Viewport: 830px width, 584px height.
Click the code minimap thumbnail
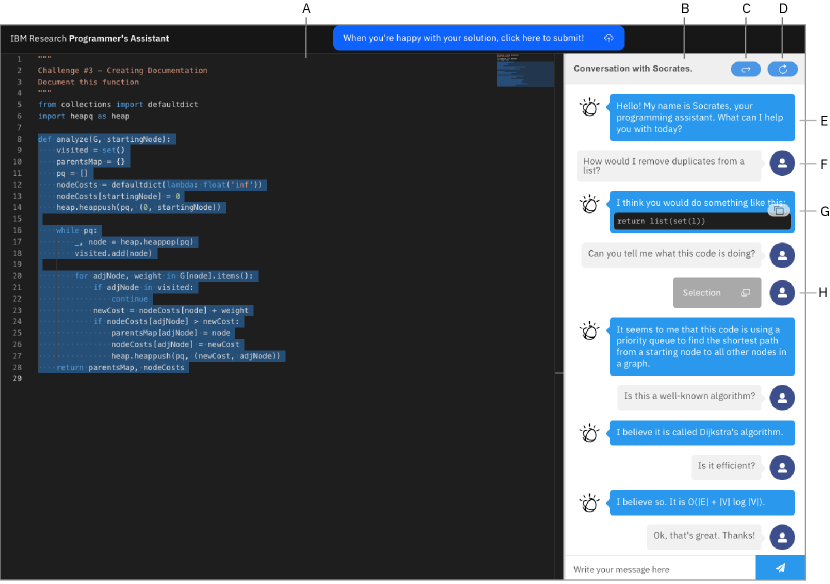[x=525, y=70]
